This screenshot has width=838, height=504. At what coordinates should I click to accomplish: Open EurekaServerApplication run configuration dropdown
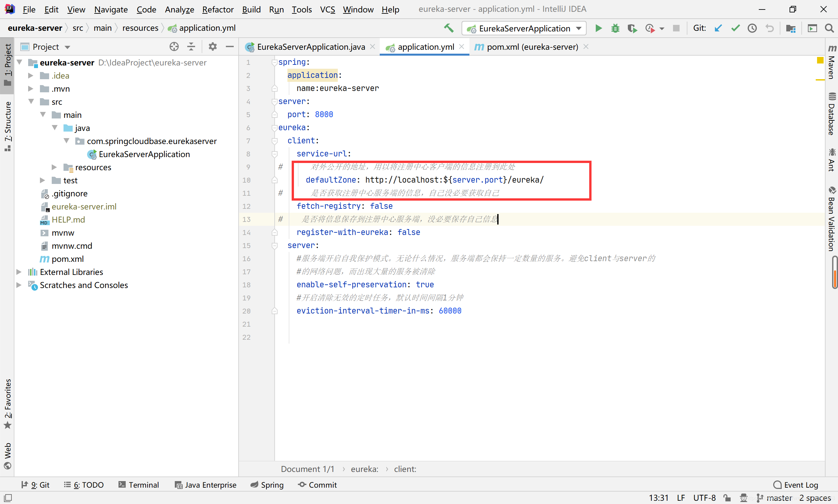[x=524, y=28]
